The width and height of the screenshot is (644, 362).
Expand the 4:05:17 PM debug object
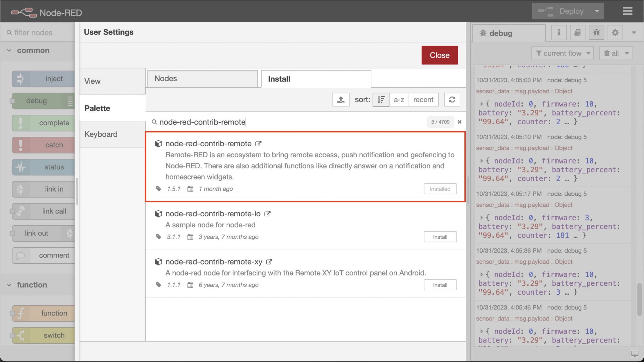pos(481,218)
